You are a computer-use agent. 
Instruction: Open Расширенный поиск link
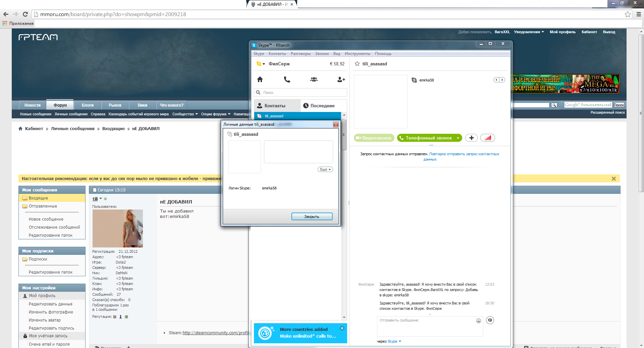point(607,112)
